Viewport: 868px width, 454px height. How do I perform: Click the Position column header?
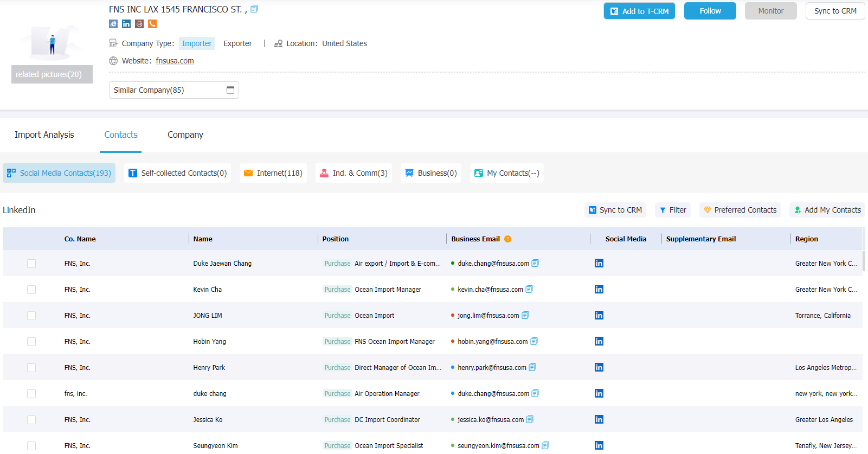point(336,239)
